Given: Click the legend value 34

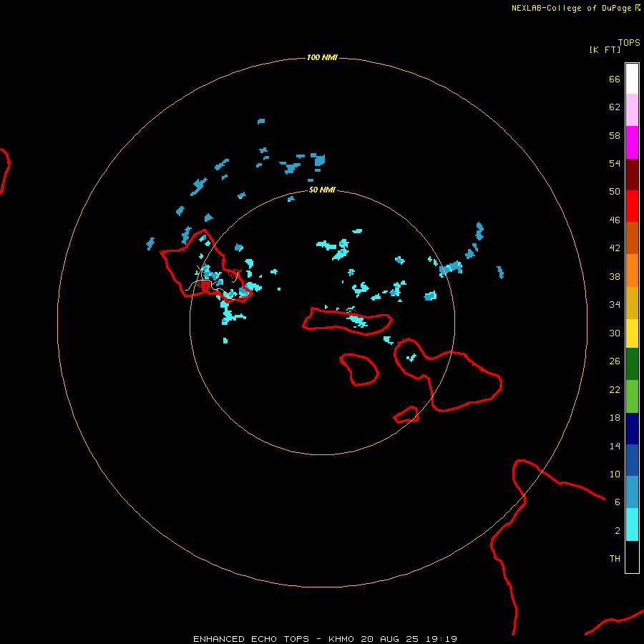Looking at the screenshot, I should [615, 305].
